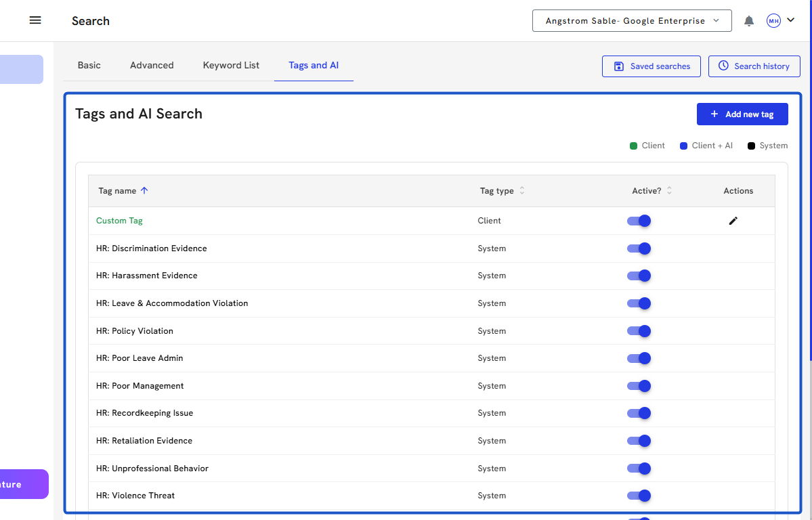This screenshot has height=520, width=812.
Task: Open Search history
Action: [x=754, y=66]
